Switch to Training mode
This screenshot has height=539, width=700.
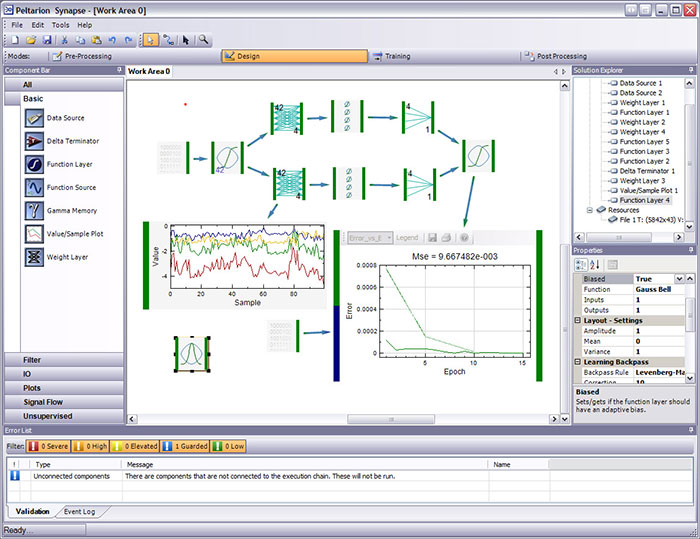pyautogui.click(x=397, y=57)
